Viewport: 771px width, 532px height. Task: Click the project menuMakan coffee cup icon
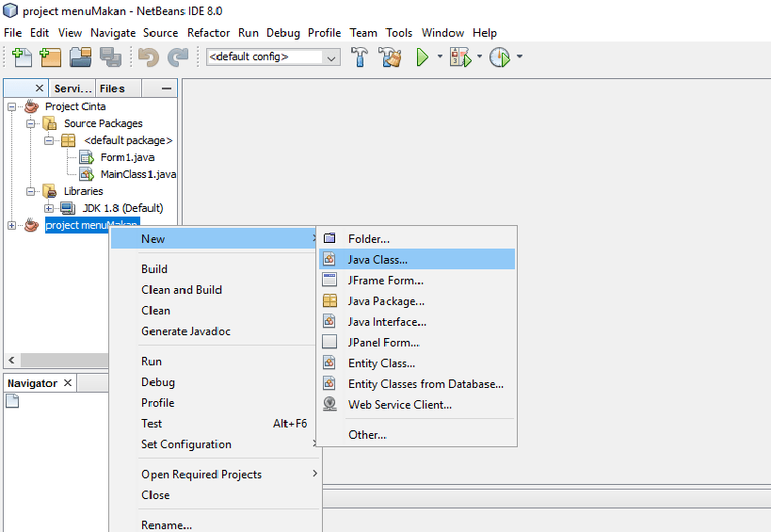click(x=31, y=225)
